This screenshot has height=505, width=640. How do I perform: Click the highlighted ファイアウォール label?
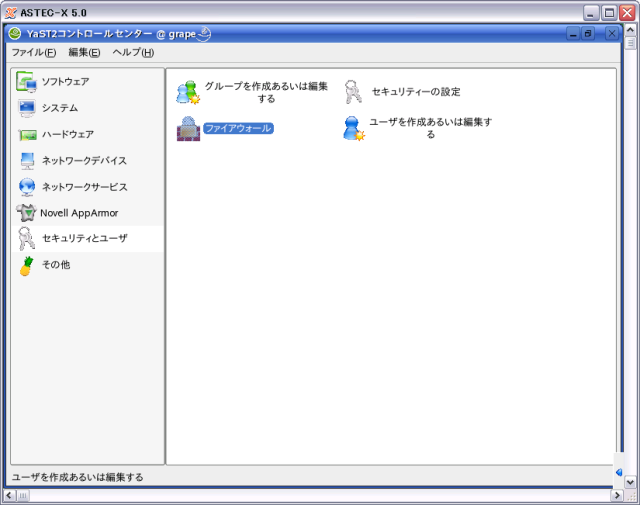point(238,129)
